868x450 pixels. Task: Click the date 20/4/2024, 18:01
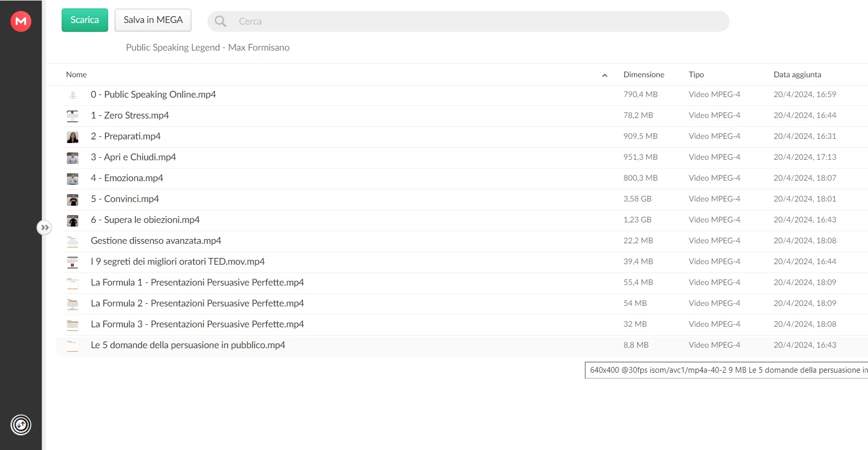(x=805, y=199)
